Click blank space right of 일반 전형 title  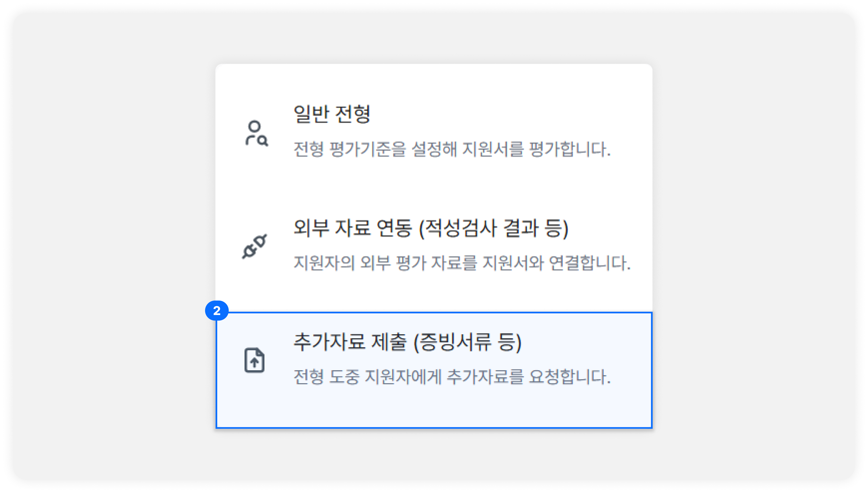click(508, 114)
